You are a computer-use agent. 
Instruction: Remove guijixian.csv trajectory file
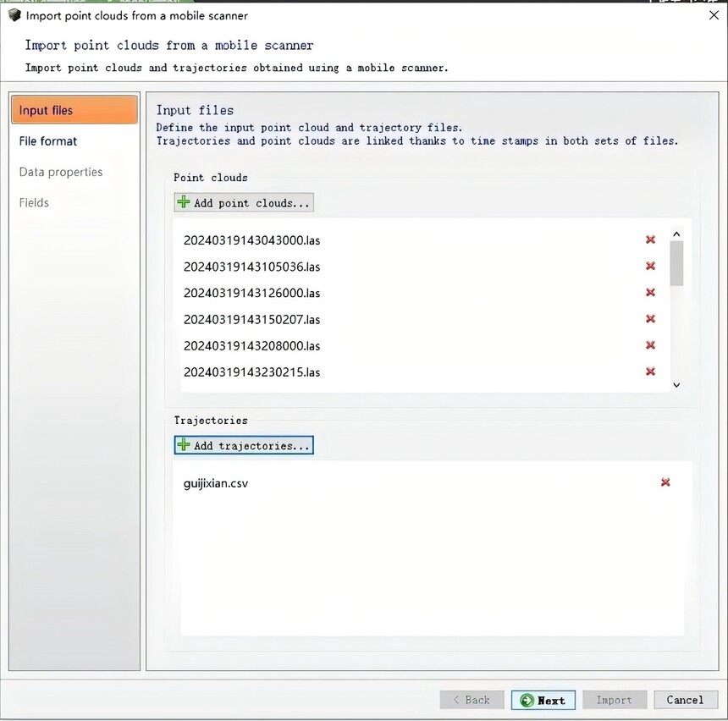coord(665,482)
